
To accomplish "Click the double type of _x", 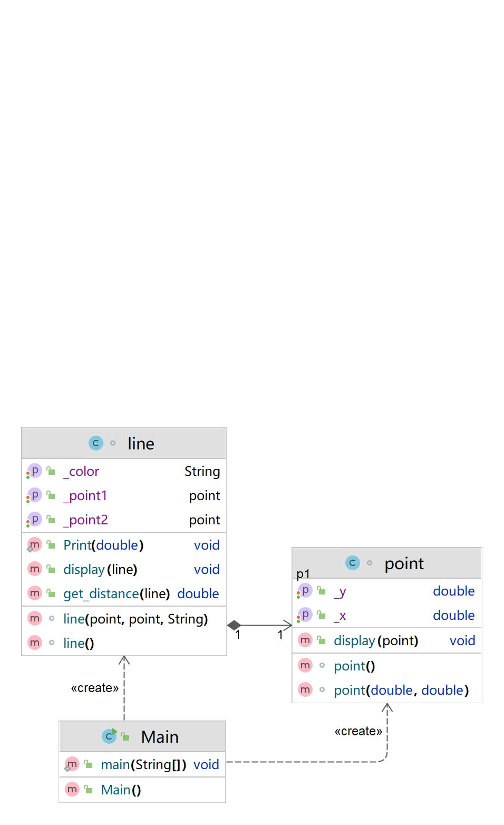I will (454, 615).
